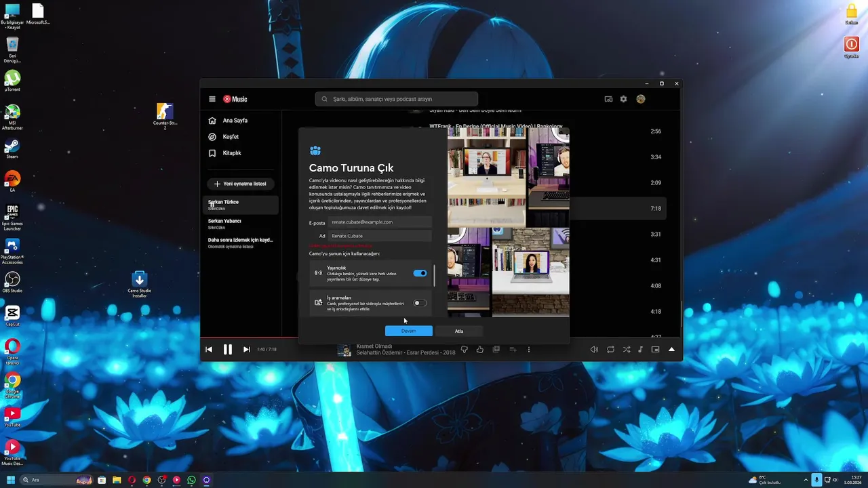Select the song lasting 3:34
The image size is (868, 488).
pos(617,157)
